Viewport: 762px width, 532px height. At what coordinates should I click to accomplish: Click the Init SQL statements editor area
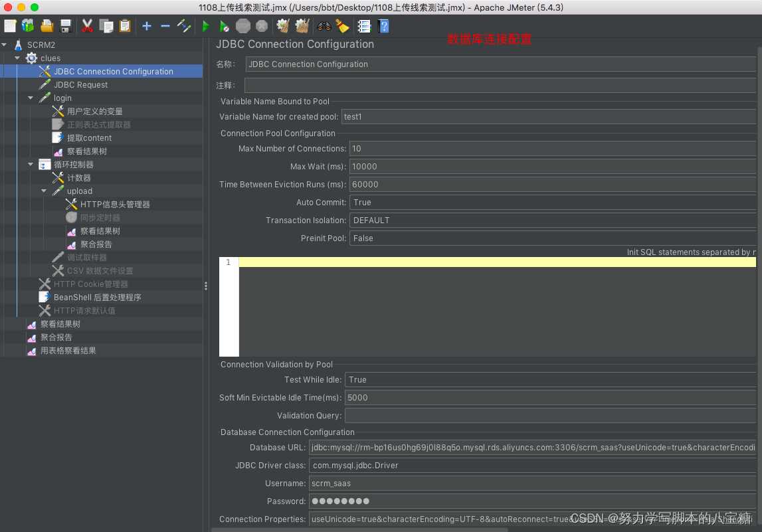pyautogui.click(x=497, y=307)
